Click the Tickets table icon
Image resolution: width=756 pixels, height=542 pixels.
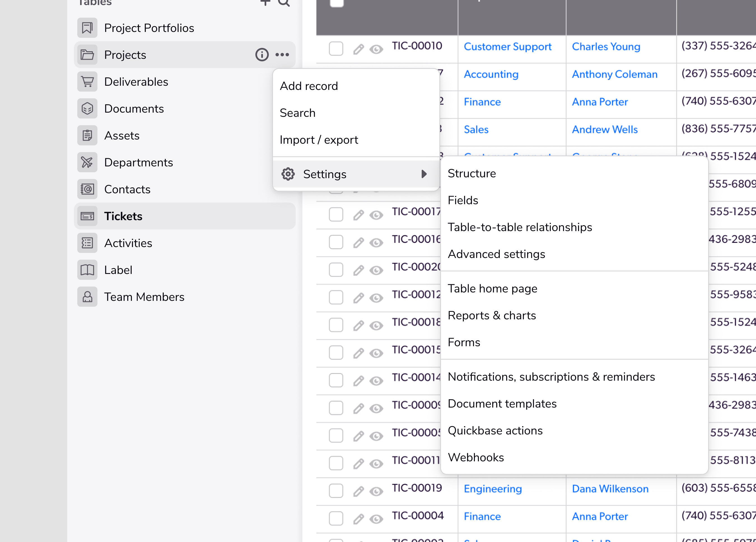87,216
